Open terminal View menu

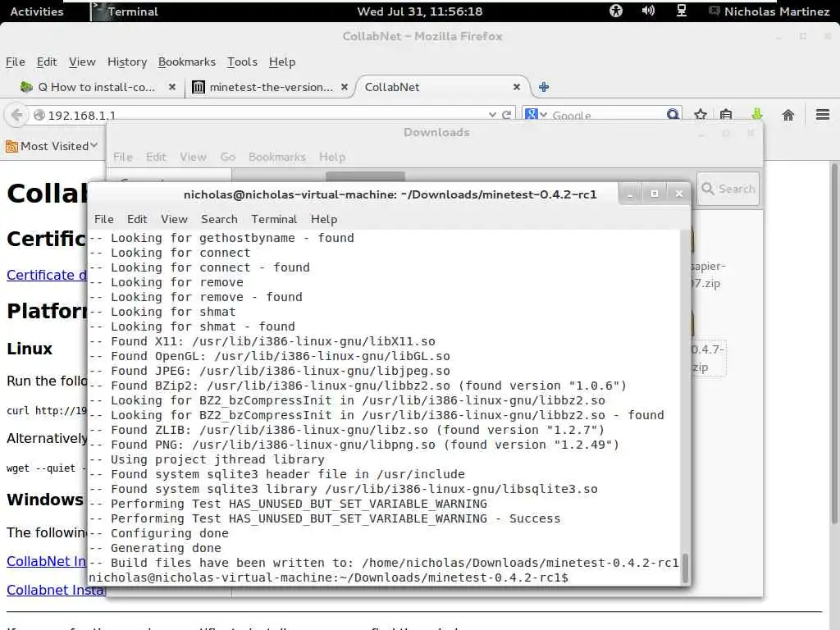pos(175,219)
